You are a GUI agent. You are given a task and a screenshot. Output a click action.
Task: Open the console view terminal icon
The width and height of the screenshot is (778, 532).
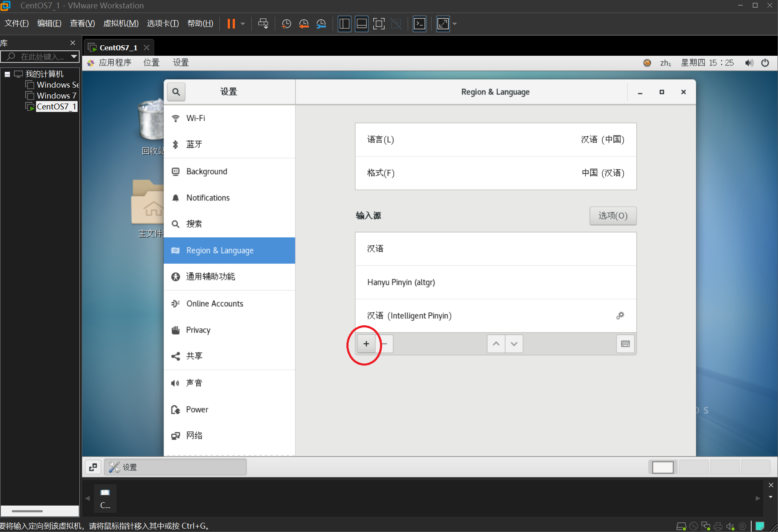coord(419,24)
